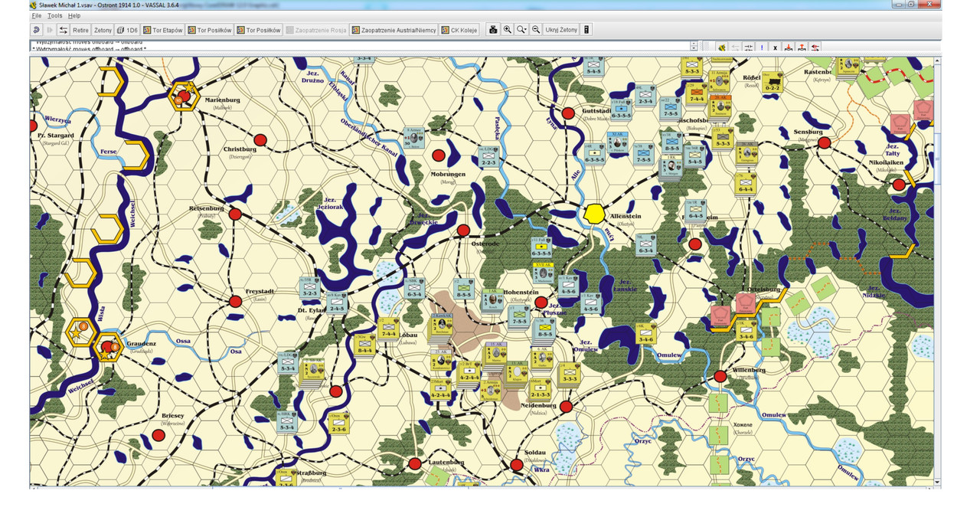Click the icon right of Ukryj Żetony
This screenshot has height=530, width=980.
(x=587, y=30)
